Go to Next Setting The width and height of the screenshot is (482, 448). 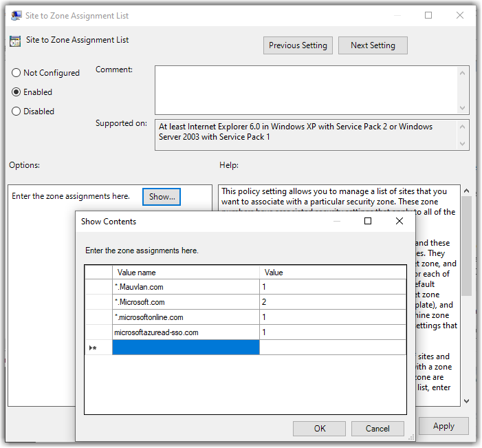[x=373, y=45]
